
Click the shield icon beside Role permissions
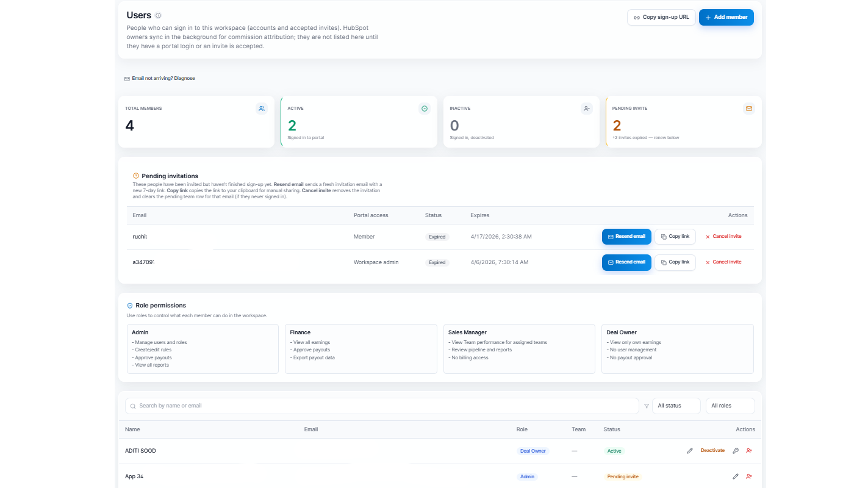coord(130,306)
